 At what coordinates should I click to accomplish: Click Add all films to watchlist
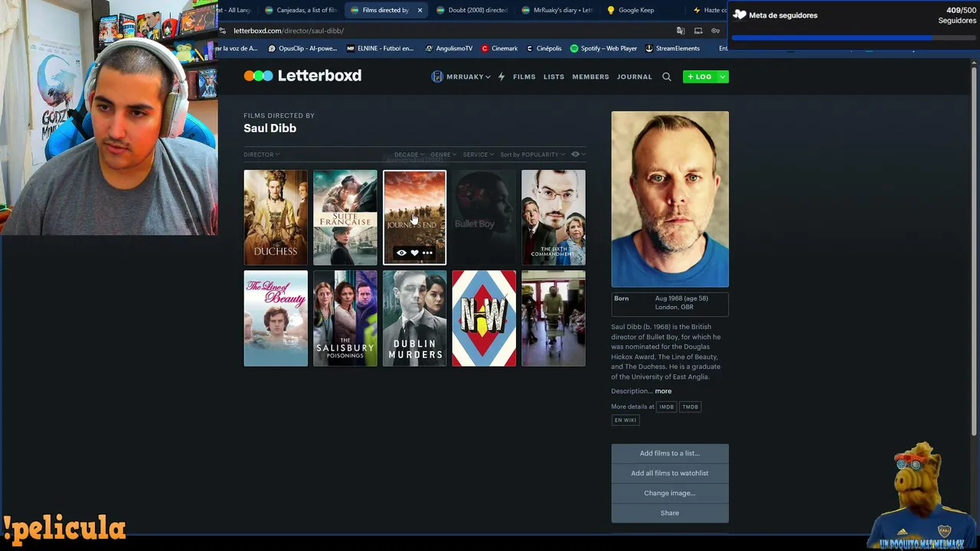click(x=670, y=473)
